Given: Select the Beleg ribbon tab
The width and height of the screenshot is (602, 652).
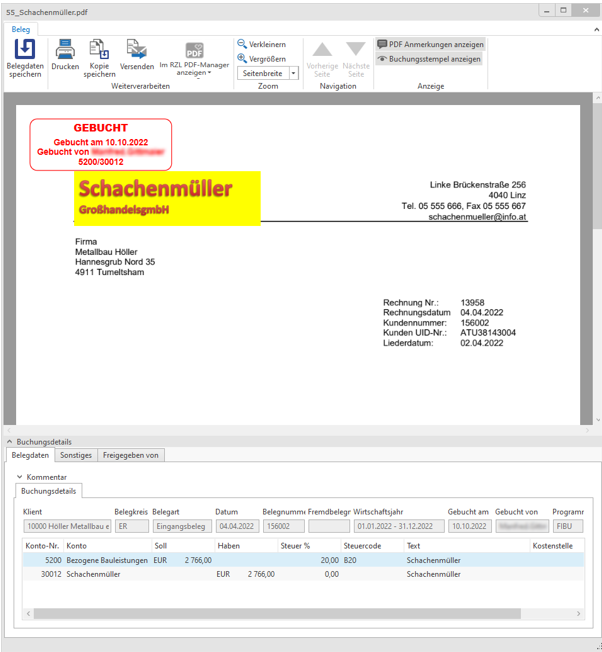Looking at the screenshot, I should pos(21,29).
